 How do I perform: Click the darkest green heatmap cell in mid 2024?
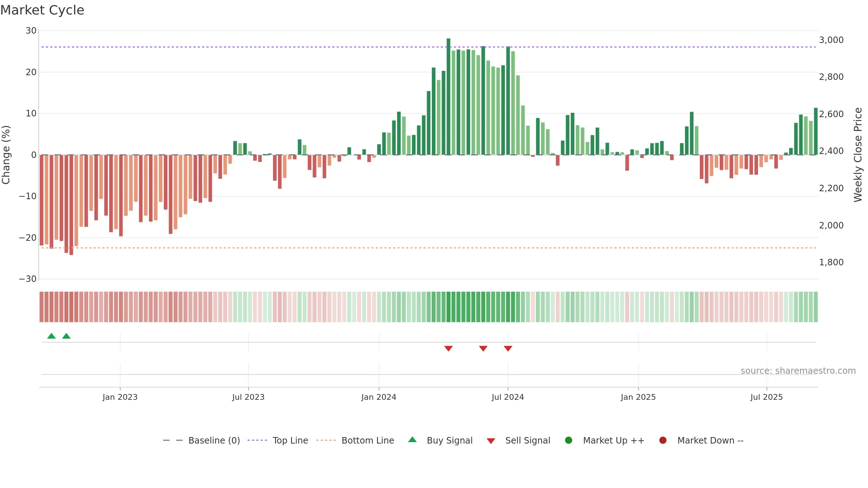coord(448,307)
